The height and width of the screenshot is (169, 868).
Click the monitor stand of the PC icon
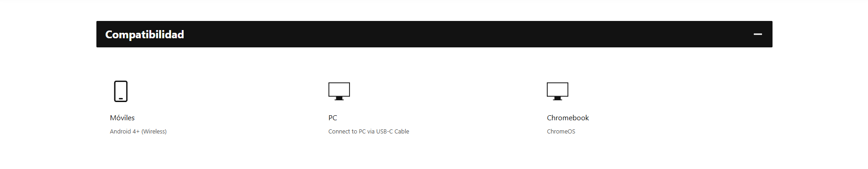click(x=339, y=98)
